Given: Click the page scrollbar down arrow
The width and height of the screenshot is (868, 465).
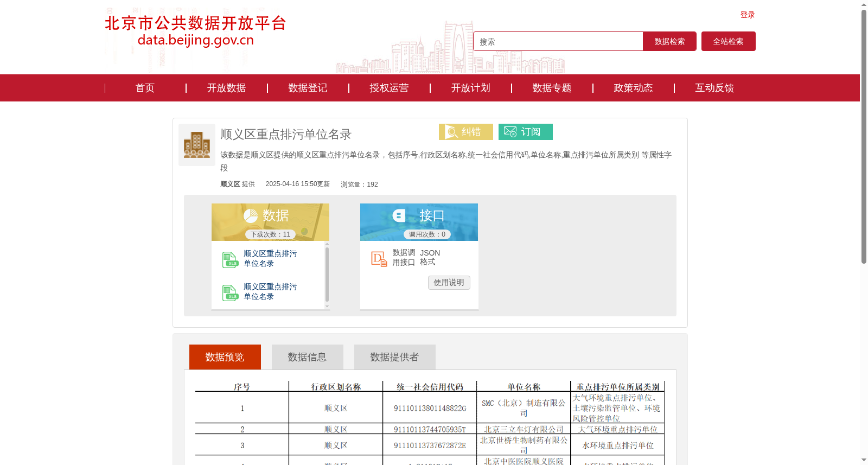Looking at the screenshot, I should tap(864, 461).
